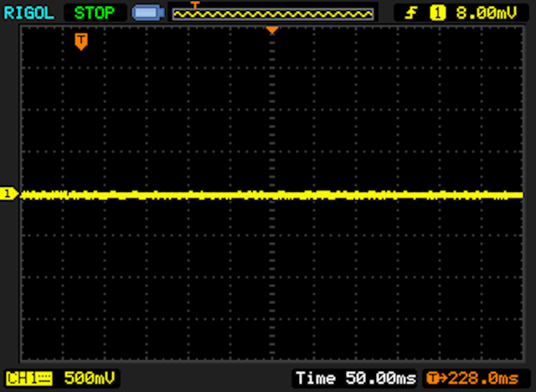
Task: Click the rising edge trigger icon
Action: coord(411,13)
